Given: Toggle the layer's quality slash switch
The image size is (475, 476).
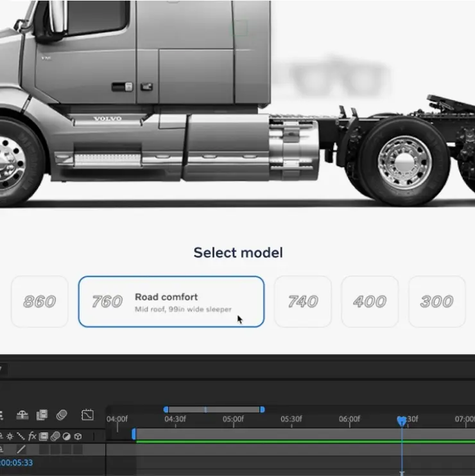Looking at the screenshot, I should coord(21,449).
